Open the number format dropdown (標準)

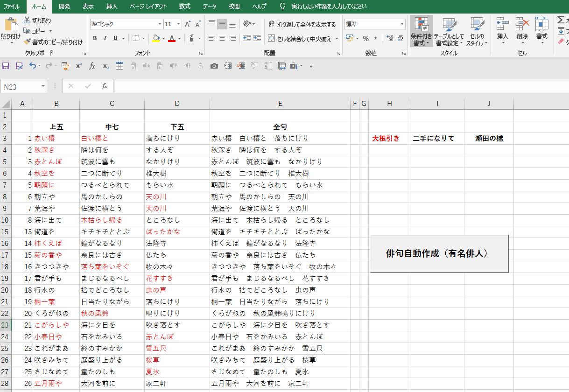[x=402, y=24]
